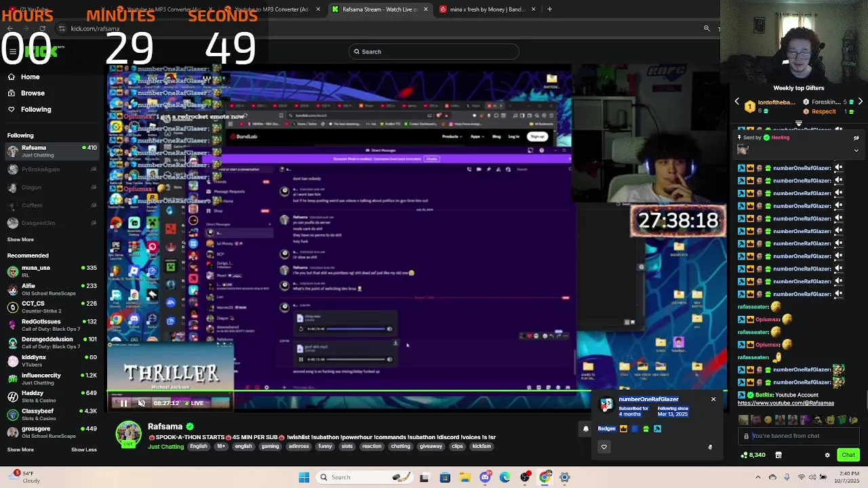Click lordofthebа top gifter name

pyautogui.click(x=776, y=102)
